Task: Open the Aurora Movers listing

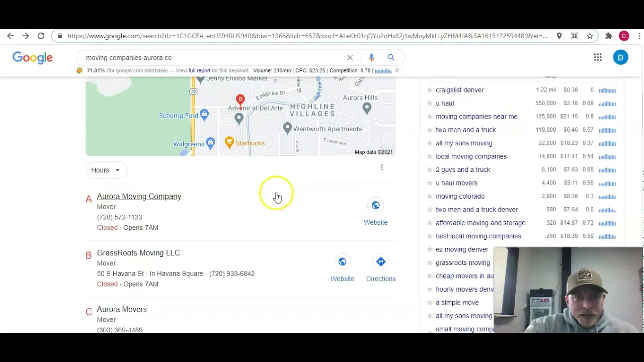Action: [122, 309]
